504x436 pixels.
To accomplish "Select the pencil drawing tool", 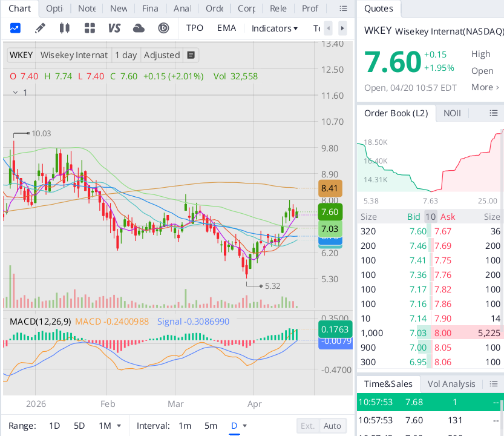I will click(x=40, y=28).
